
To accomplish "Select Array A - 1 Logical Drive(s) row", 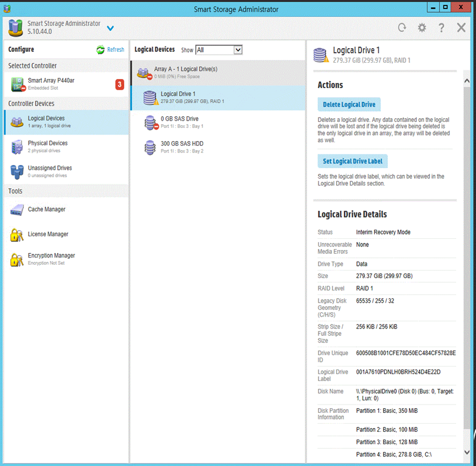I will pyautogui.click(x=218, y=73).
